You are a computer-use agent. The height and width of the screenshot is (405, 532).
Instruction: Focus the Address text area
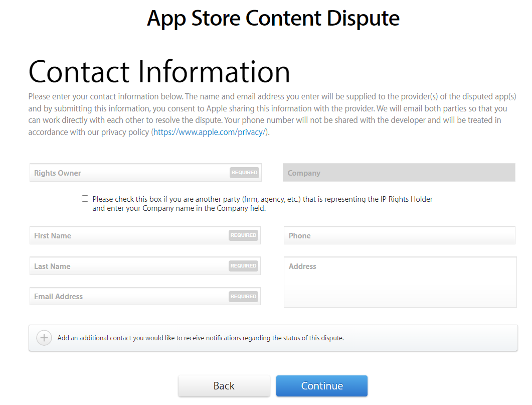[x=400, y=282]
